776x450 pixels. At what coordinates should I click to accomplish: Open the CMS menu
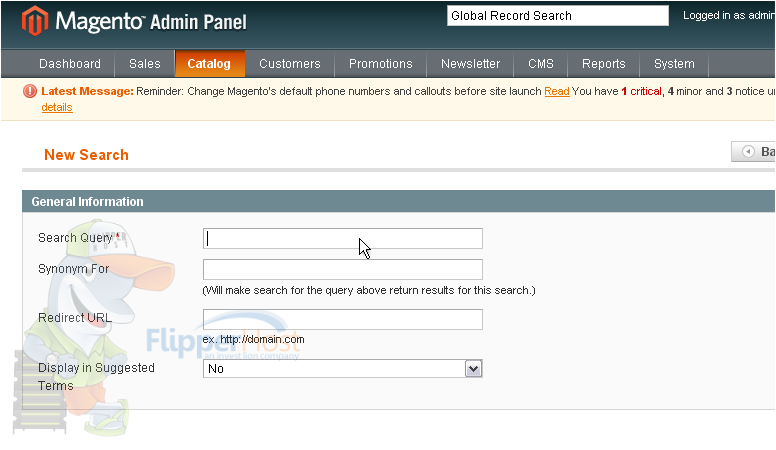point(541,64)
